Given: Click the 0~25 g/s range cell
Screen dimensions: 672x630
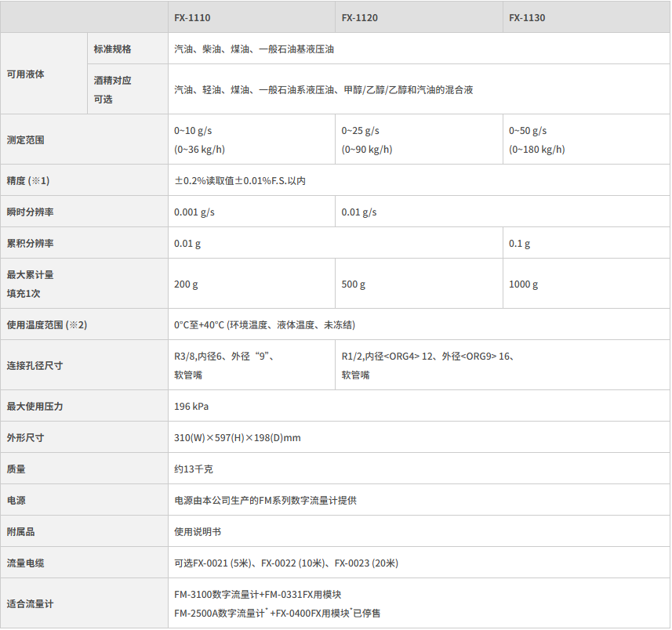Looking at the screenshot, I should pyautogui.click(x=419, y=139).
